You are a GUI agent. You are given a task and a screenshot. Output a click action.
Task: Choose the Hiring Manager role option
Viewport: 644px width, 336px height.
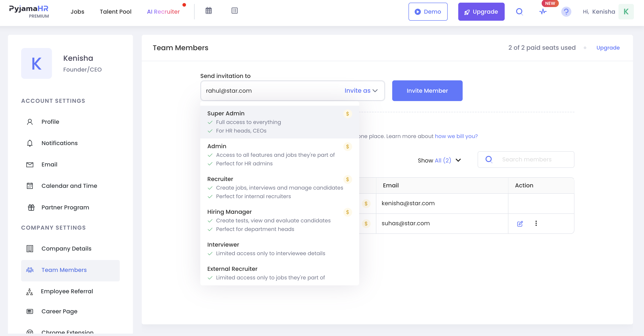coord(280,220)
